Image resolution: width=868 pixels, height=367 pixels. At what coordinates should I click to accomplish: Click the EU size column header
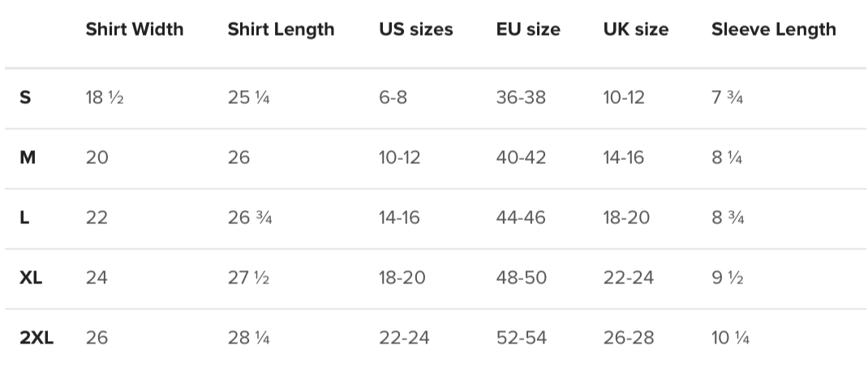tap(528, 30)
